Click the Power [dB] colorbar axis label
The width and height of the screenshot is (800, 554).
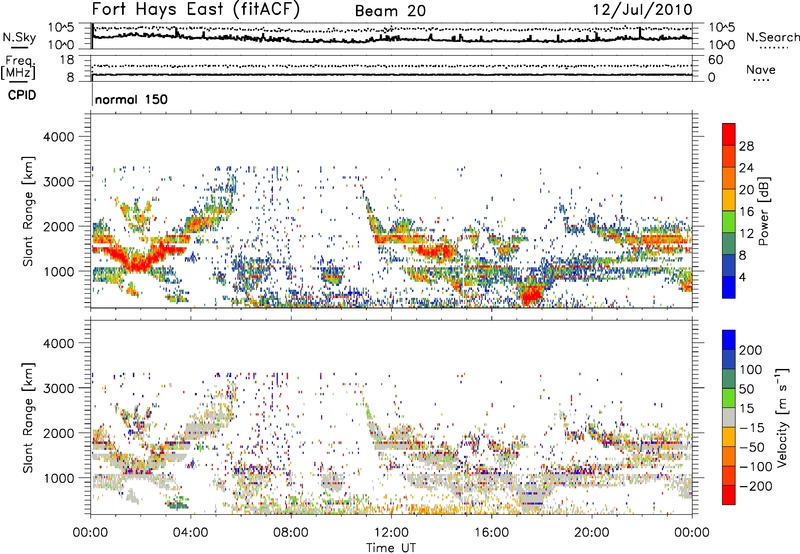tap(764, 211)
